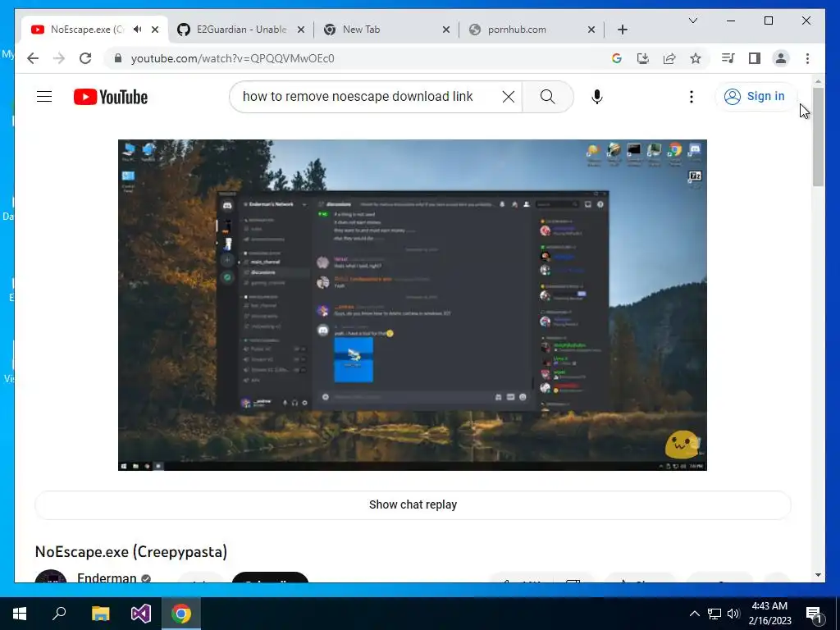Click the padlock site info icon

click(x=118, y=58)
